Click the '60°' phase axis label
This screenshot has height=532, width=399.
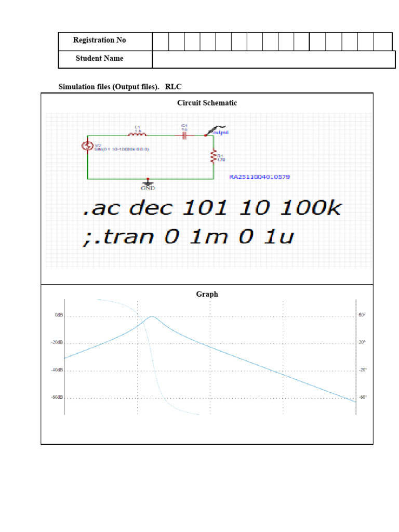click(x=362, y=315)
